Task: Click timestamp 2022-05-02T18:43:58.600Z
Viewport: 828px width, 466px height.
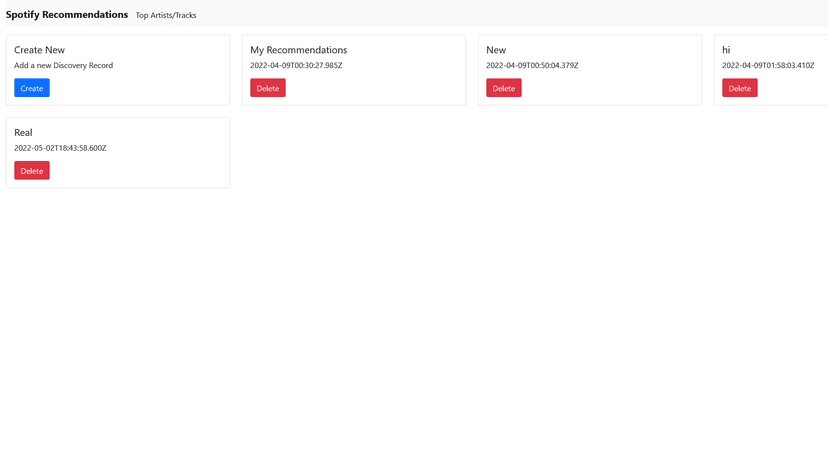Action: [x=60, y=148]
